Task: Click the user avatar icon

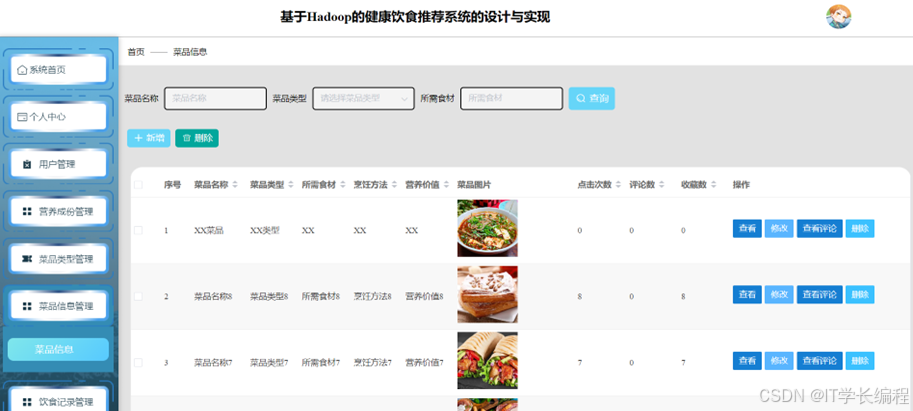Action: coord(838,17)
